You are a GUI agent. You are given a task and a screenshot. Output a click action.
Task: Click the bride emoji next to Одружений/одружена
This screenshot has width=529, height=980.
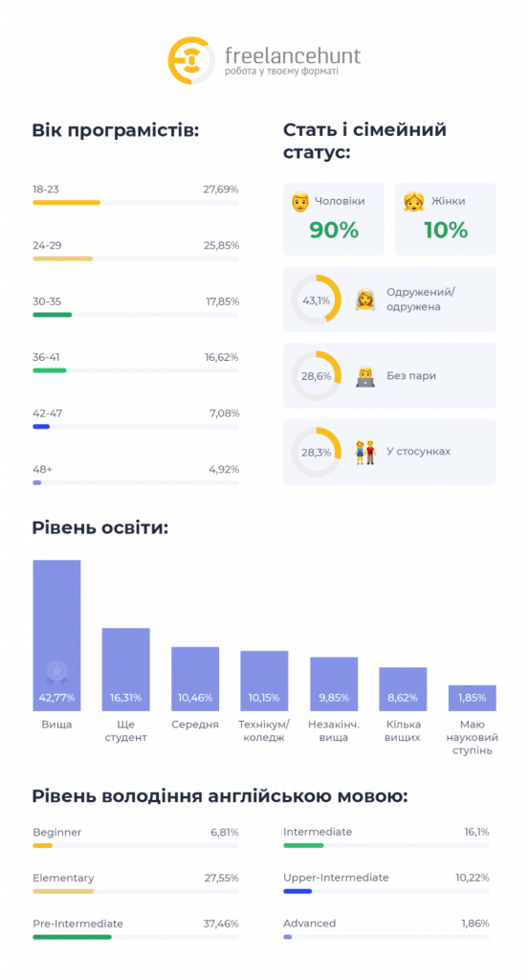(365, 300)
